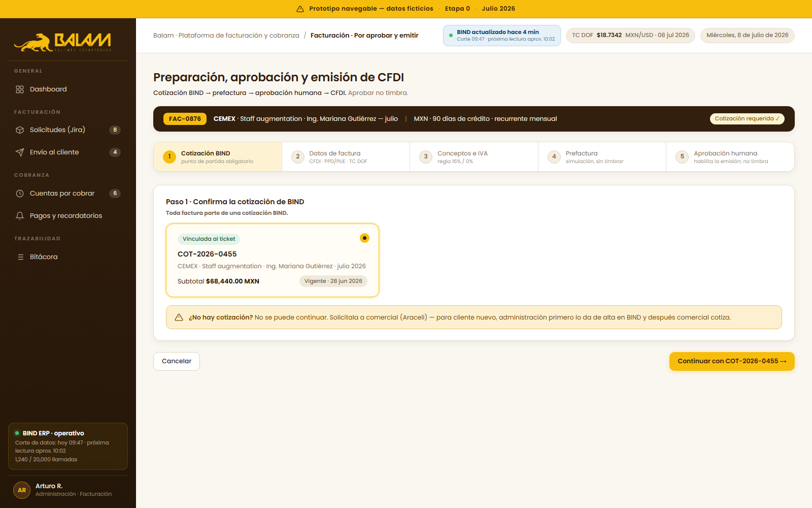
Task: Click the BIND ERP operativo status card
Action: [68, 446]
